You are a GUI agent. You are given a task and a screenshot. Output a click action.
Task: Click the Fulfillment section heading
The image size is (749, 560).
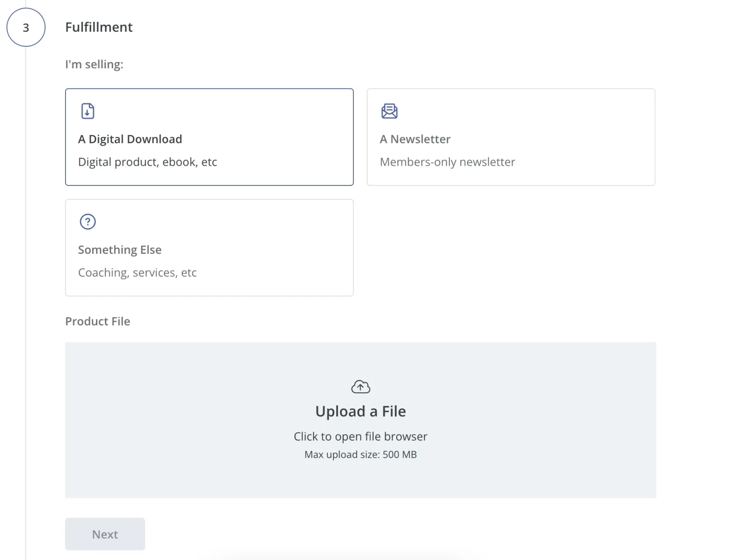(x=99, y=27)
